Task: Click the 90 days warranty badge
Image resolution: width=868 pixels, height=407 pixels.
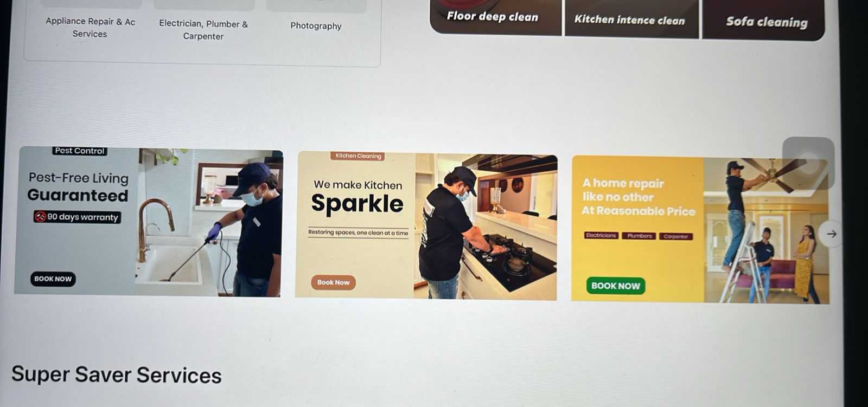Action: coord(77,217)
